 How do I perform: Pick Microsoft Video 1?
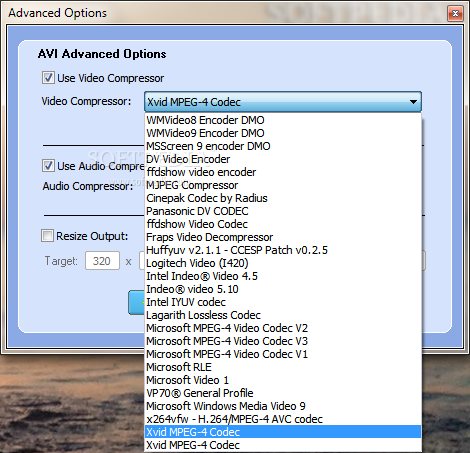(x=283, y=380)
